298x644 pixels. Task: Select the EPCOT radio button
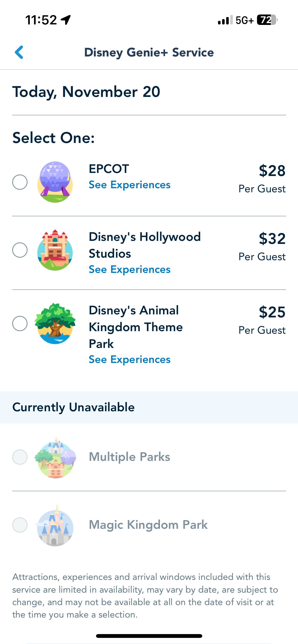point(20,182)
